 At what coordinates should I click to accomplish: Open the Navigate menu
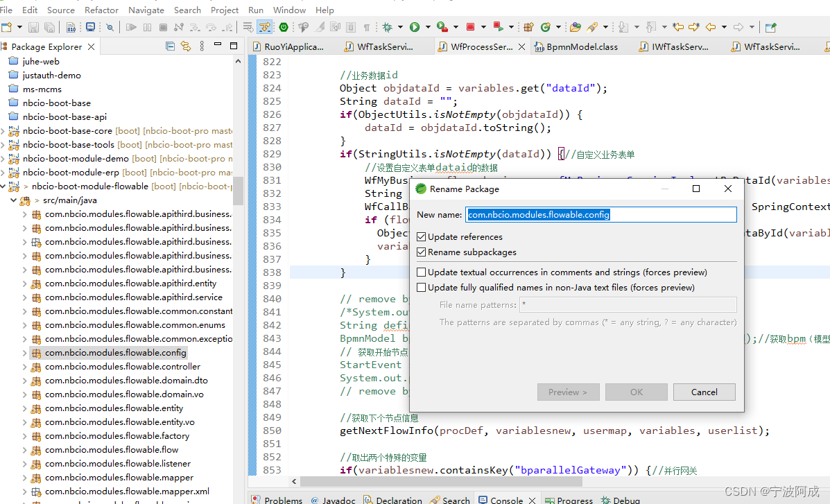pyautogui.click(x=146, y=10)
